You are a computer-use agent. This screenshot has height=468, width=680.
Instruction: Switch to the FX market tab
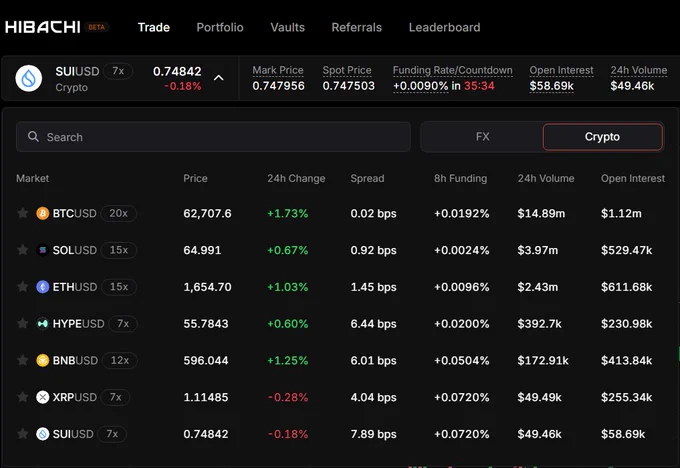click(x=482, y=137)
